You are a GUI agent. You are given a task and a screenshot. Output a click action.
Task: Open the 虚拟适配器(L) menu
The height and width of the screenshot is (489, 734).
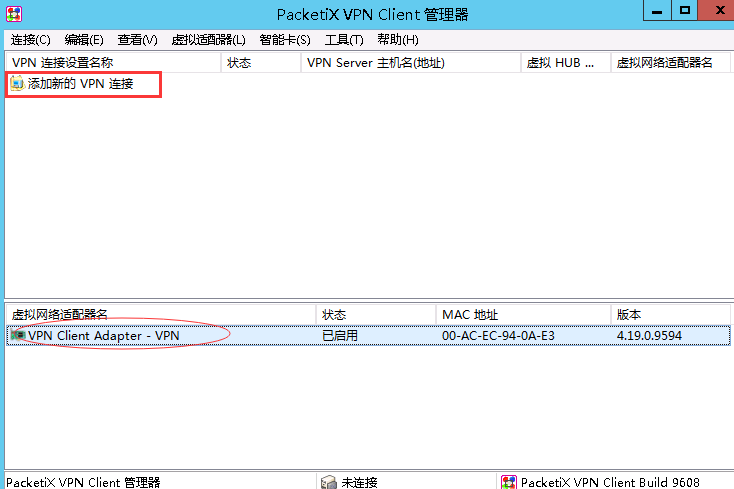click(x=208, y=40)
